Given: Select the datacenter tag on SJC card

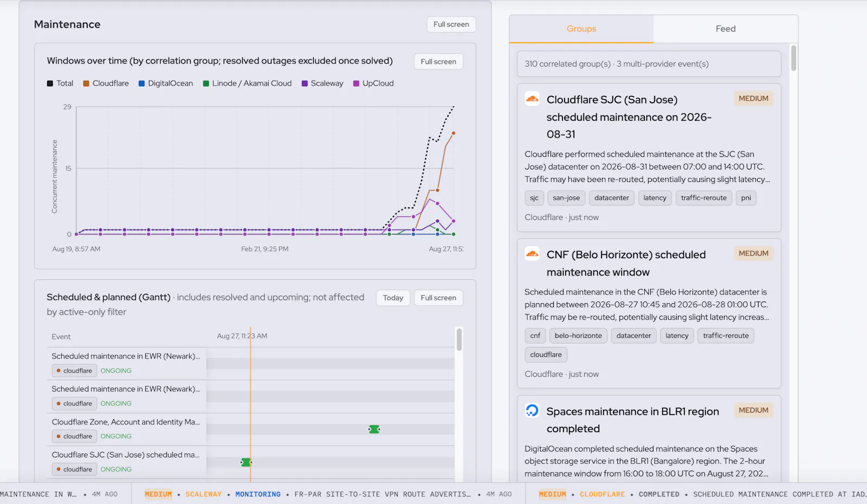Looking at the screenshot, I should pyautogui.click(x=612, y=198).
